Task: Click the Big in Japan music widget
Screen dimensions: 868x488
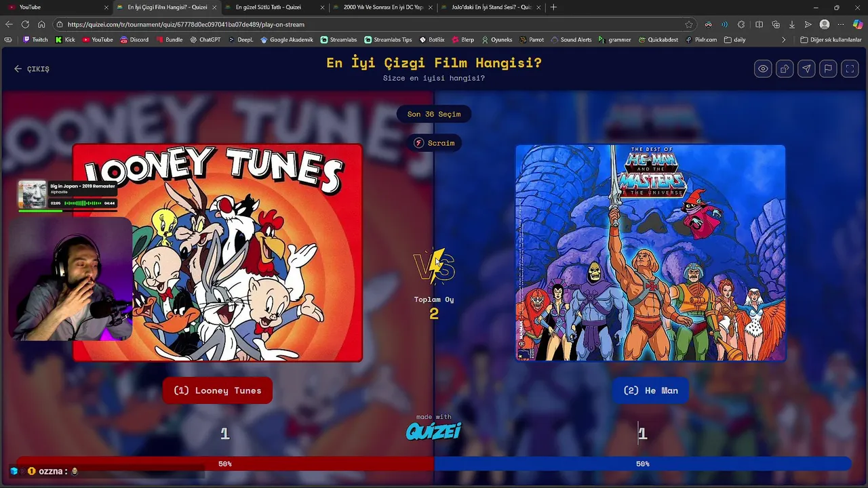Action: click(68, 195)
